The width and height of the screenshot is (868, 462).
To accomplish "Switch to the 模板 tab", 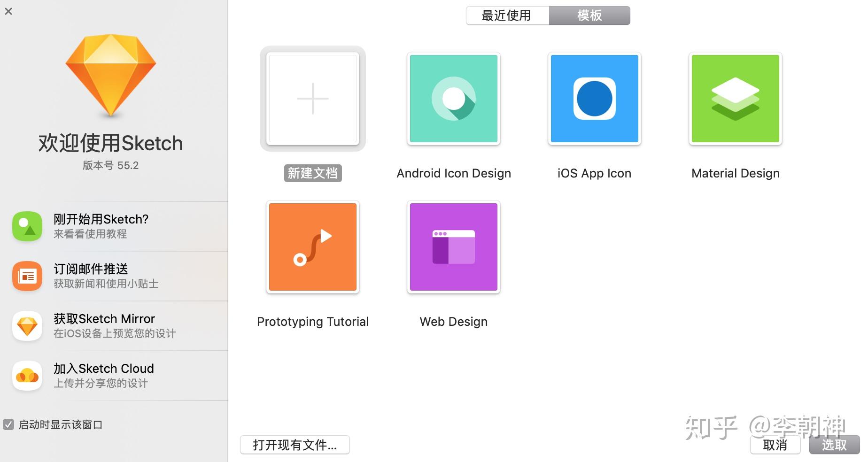I will (x=589, y=15).
